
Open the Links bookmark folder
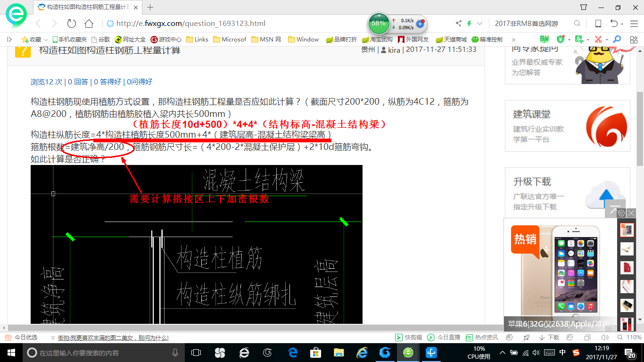coord(197,40)
